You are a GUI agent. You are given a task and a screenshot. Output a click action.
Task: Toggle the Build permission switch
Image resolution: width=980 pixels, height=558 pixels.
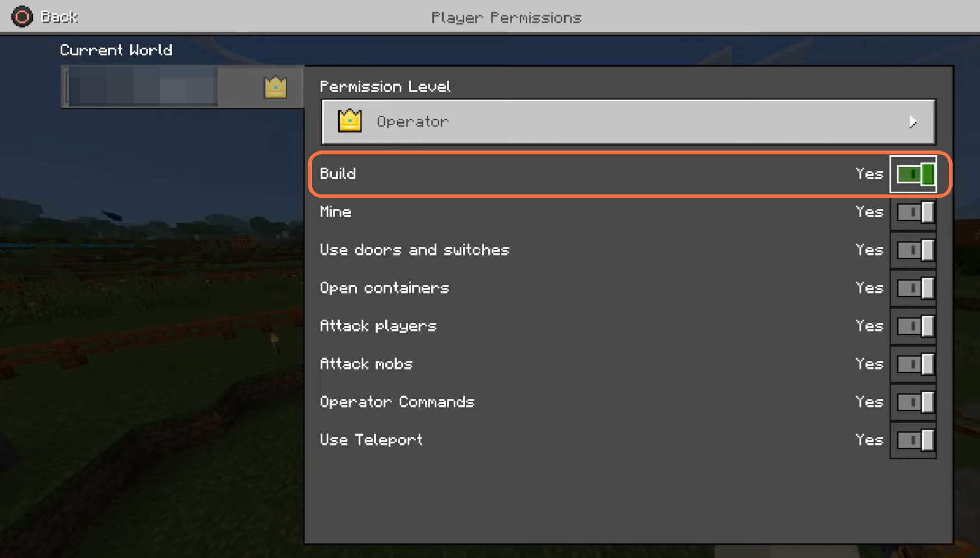point(915,174)
